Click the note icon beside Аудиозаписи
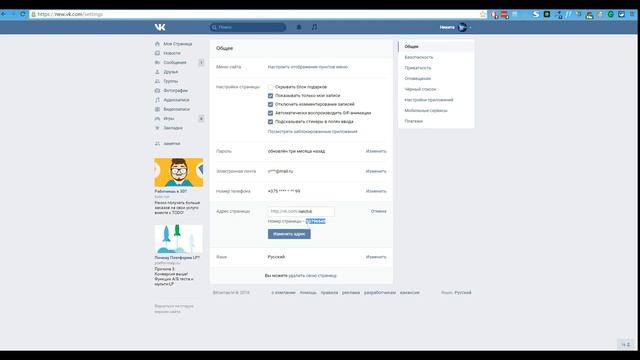Image resolution: width=640 pixels, height=360 pixels. click(157, 100)
